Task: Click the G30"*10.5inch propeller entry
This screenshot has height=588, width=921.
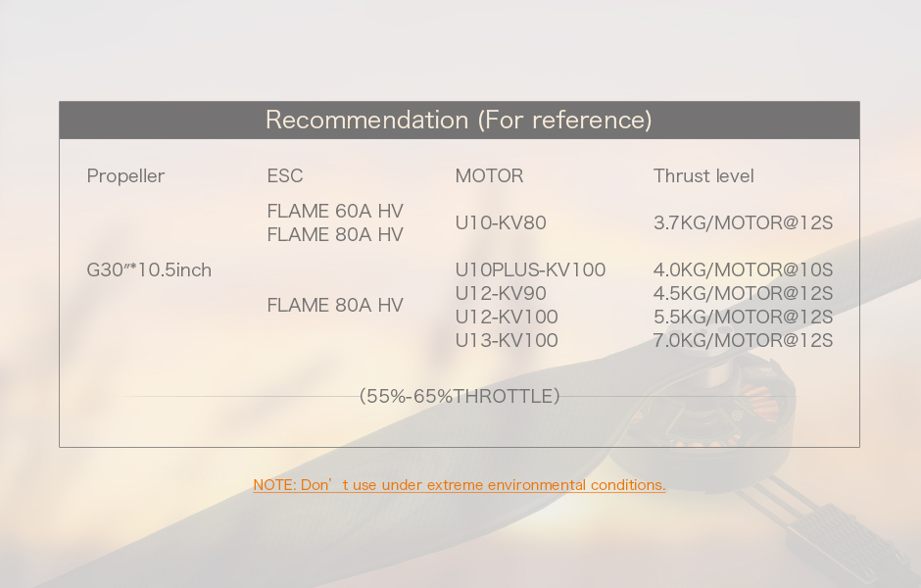Action: pos(149,270)
